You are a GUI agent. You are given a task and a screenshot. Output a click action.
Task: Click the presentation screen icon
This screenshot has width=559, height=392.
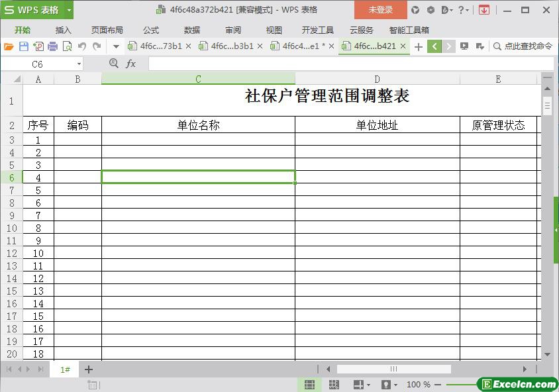(464, 46)
